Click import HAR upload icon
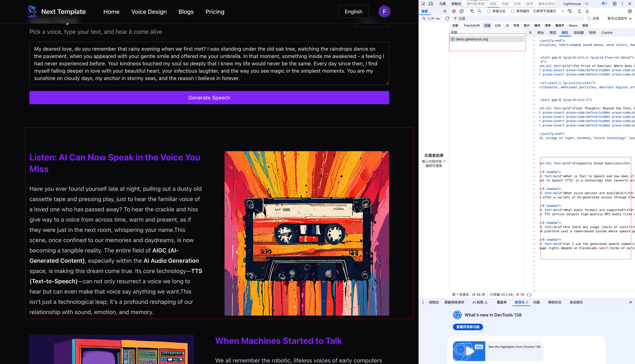Image resolution: width=635 pixels, height=364 pixels. (580, 11)
